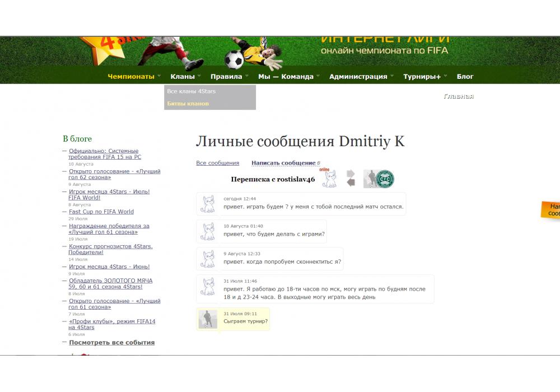Click the gray exchange arrows icon
The height and width of the screenshot is (392, 560).
[351, 178]
